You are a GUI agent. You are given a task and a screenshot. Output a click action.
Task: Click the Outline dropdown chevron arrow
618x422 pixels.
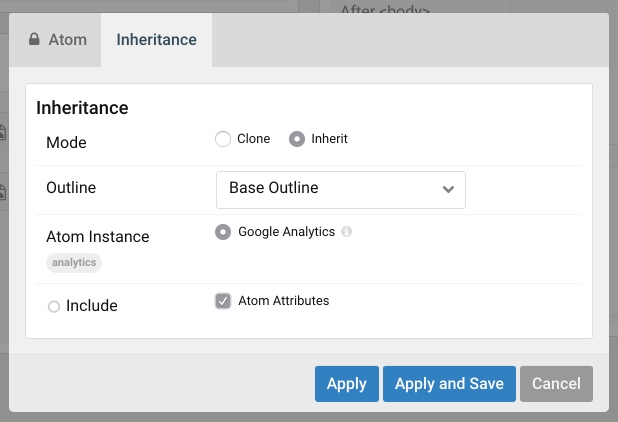click(449, 189)
